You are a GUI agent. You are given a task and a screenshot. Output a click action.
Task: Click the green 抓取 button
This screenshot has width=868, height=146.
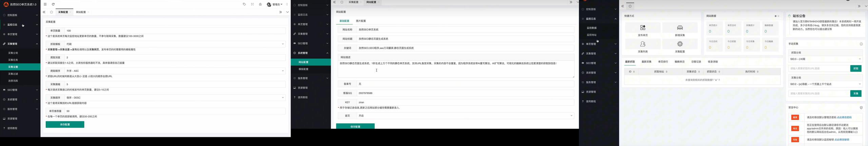(x=856, y=68)
